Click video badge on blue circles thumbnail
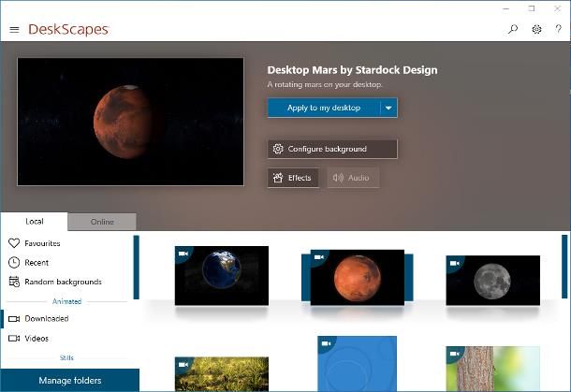 326,343
